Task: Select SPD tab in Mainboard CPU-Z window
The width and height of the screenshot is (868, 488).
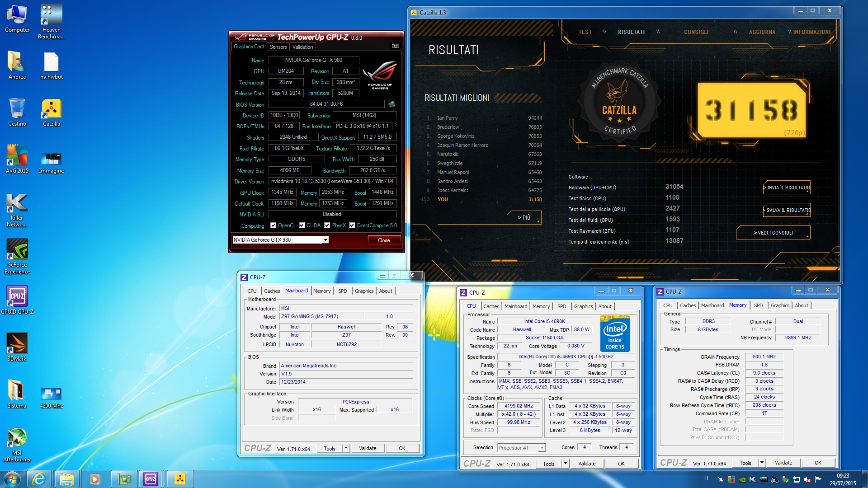Action: point(343,291)
